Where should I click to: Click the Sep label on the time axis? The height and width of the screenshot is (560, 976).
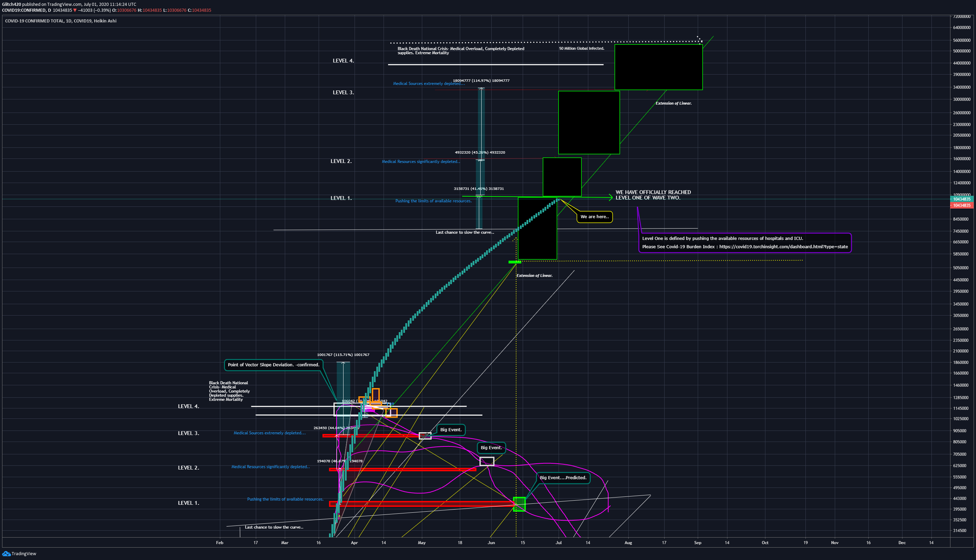coord(698,543)
